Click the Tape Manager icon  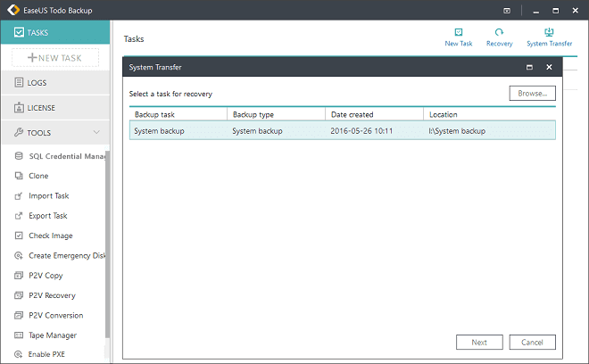tap(19, 335)
